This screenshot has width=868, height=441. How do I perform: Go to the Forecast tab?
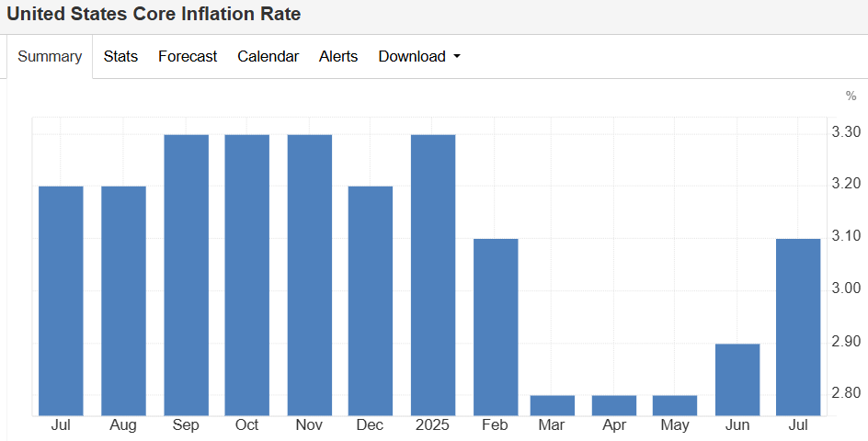[188, 57]
